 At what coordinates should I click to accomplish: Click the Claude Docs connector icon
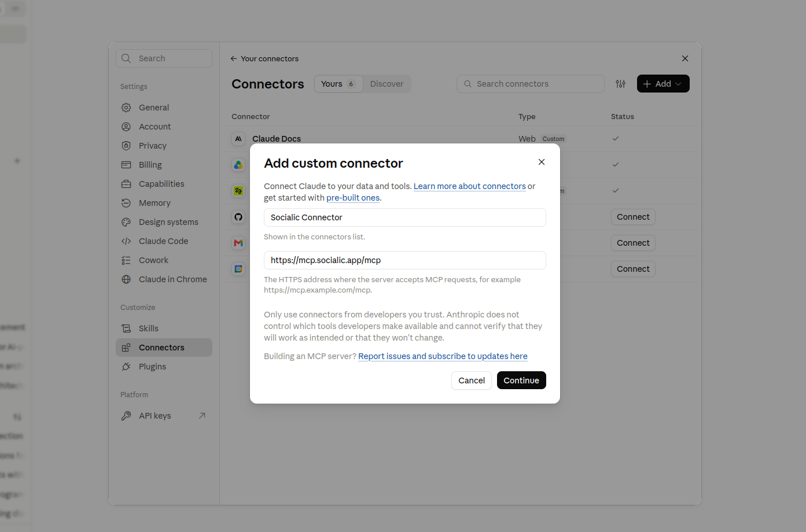coord(238,139)
